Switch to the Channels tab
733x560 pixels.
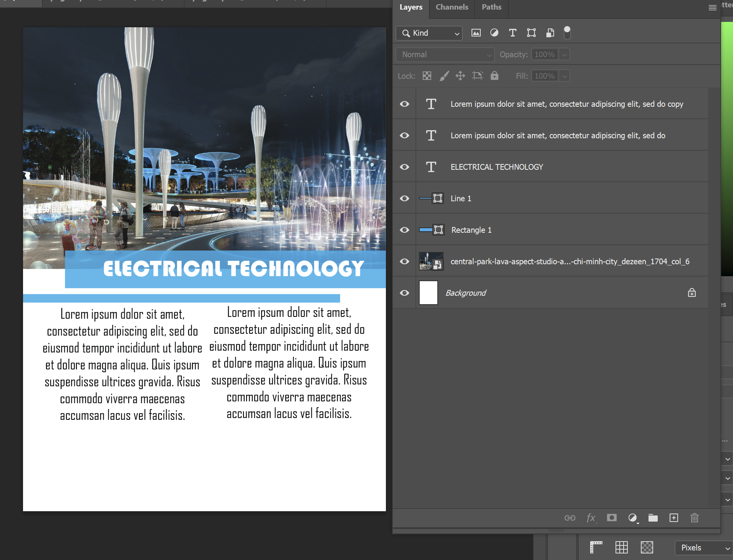[452, 7]
